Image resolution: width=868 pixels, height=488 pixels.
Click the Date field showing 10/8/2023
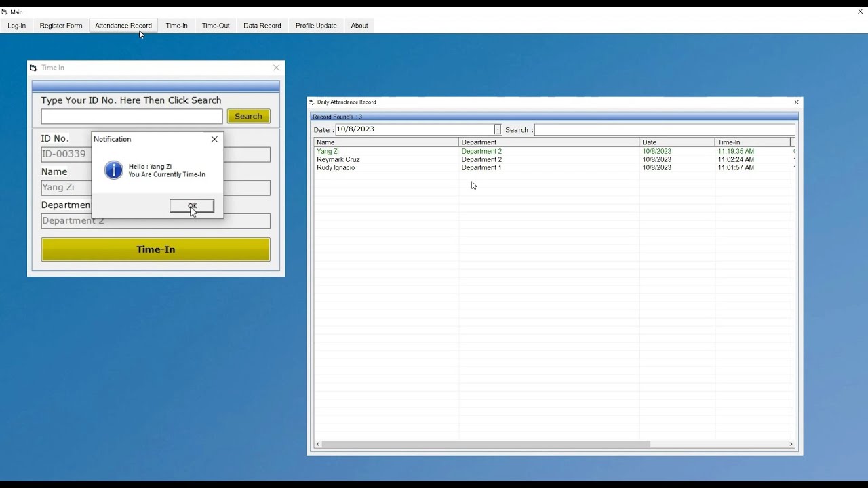(415, 129)
